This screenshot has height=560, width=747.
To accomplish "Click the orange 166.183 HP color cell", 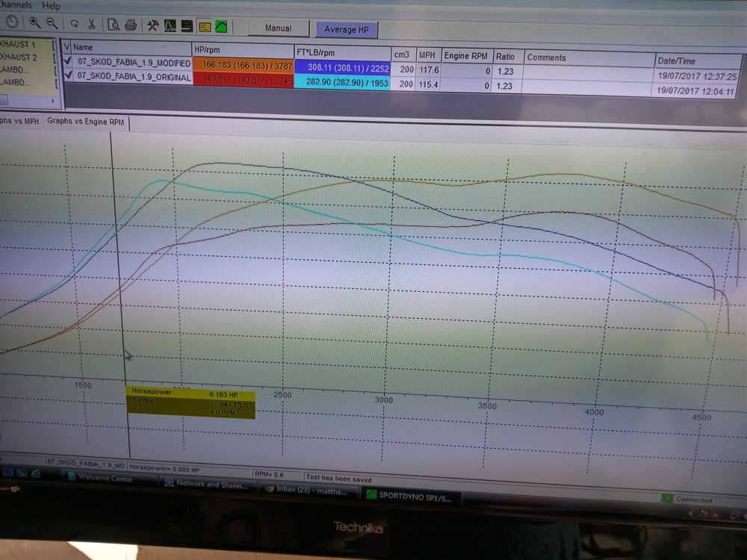I will (x=243, y=64).
